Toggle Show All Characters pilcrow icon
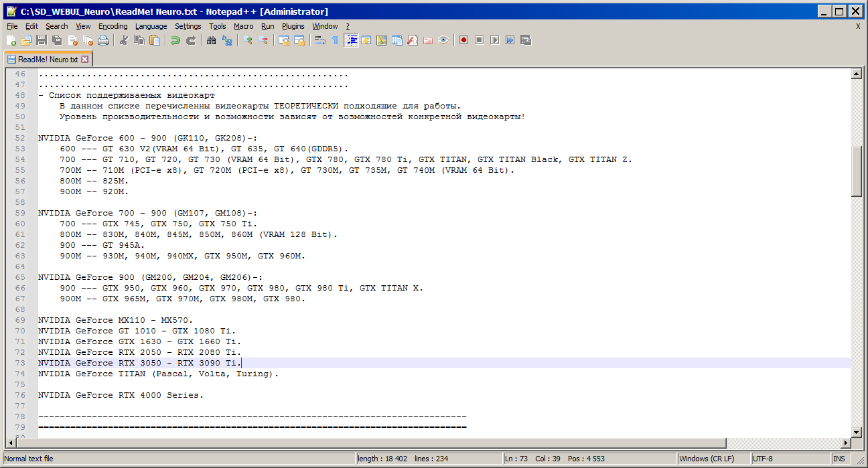The width and height of the screenshot is (868, 468). (335, 40)
